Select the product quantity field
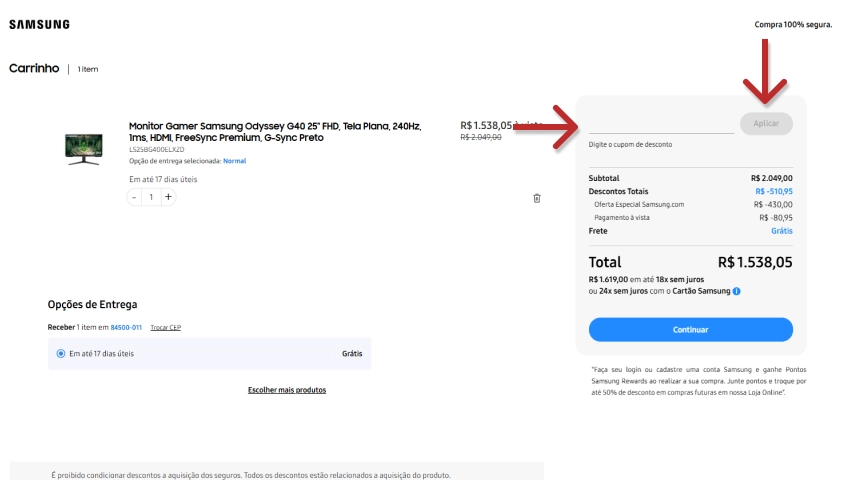Viewport: 850px width, 480px height. tap(151, 197)
